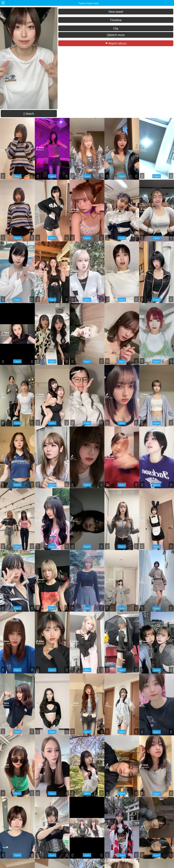174x868 pixels.
Task: Open the bunny ears maid outfit thumbnail
Action: [x=156, y=519]
